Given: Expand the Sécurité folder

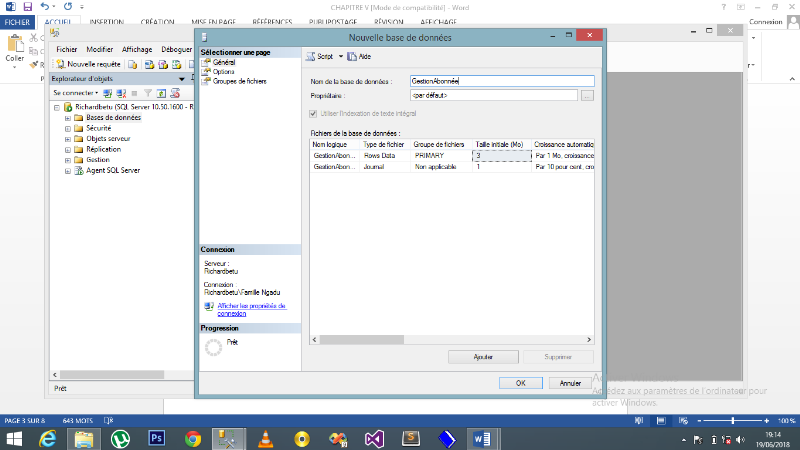Looking at the screenshot, I should pos(68,129).
